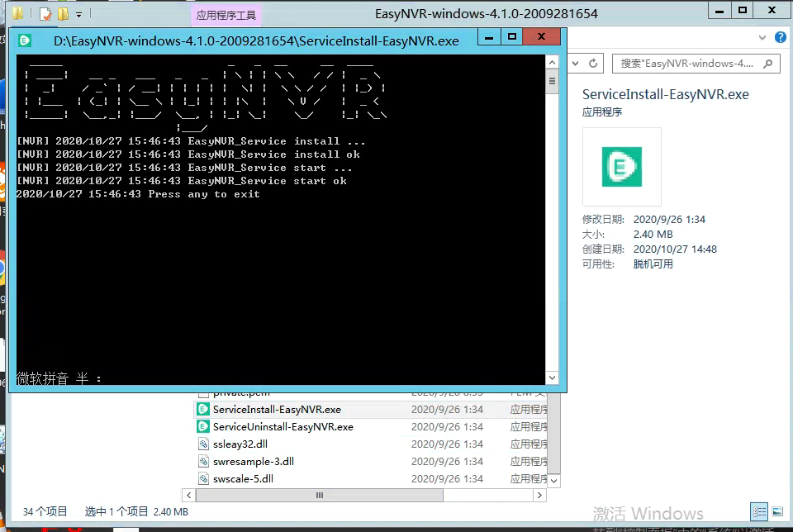This screenshot has height=532, width=793.
Task: Click 选中 1 个项目 2.40 MB status text
Action: click(136, 512)
